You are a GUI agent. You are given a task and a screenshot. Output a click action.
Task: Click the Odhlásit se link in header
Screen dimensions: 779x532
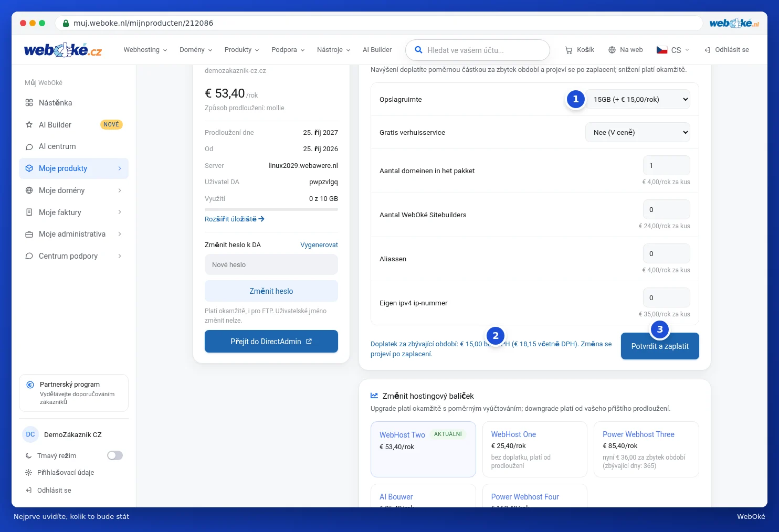click(727, 50)
